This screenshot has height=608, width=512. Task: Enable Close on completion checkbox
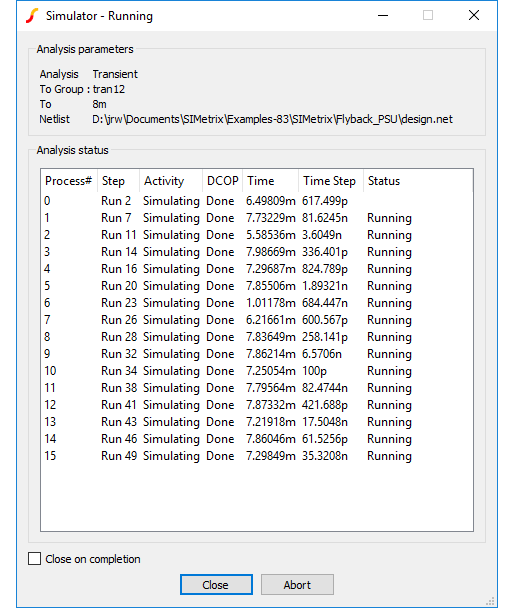coord(35,559)
